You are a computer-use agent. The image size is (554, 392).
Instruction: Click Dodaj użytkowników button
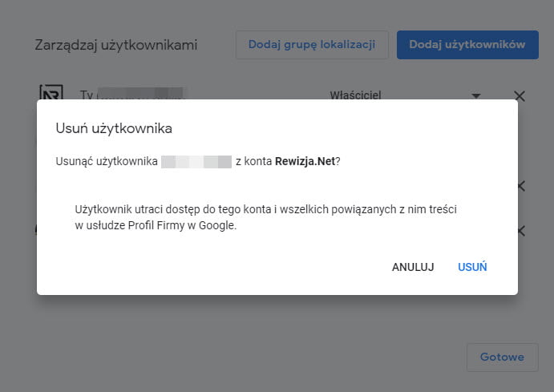(467, 45)
